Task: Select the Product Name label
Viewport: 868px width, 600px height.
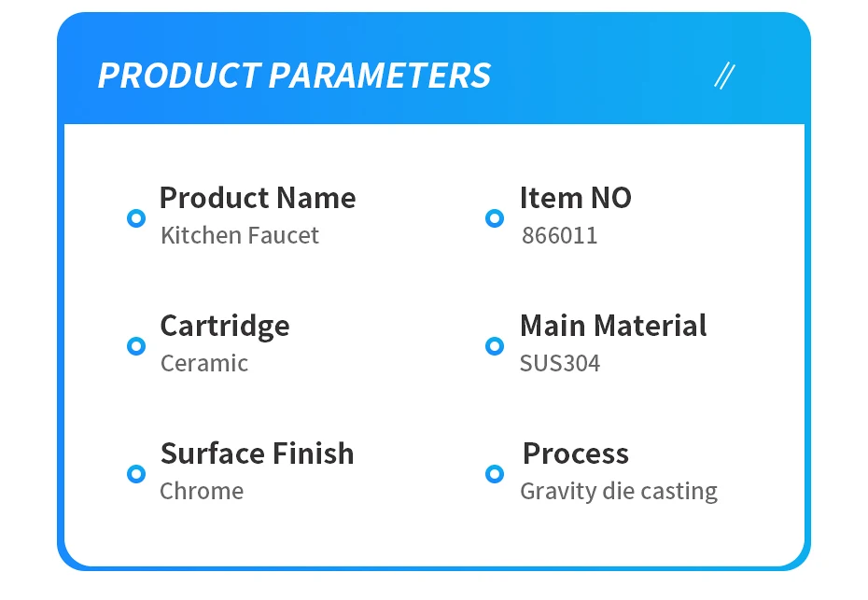Action: [x=258, y=198]
